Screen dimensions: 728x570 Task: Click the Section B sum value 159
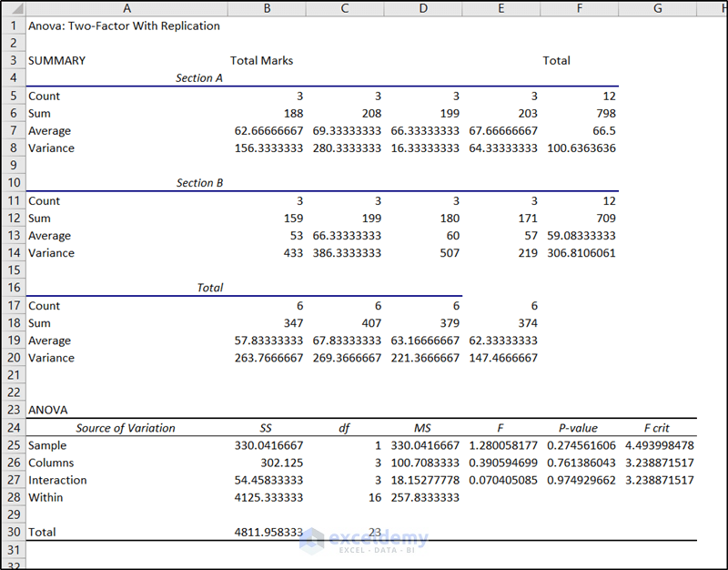[x=293, y=219]
